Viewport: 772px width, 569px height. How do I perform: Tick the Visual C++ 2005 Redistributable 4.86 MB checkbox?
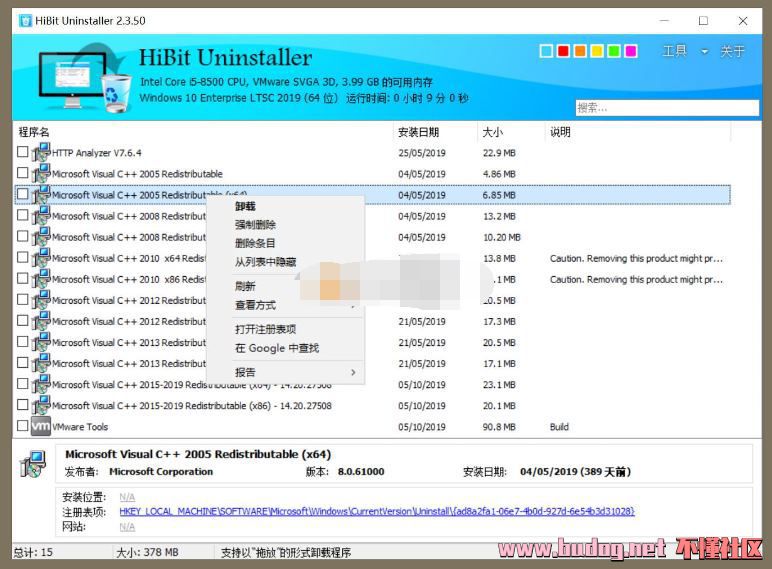coord(23,173)
